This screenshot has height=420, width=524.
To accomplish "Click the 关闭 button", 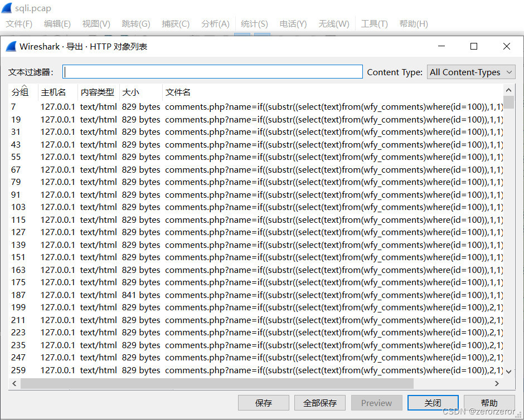I will (x=433, y=403).
